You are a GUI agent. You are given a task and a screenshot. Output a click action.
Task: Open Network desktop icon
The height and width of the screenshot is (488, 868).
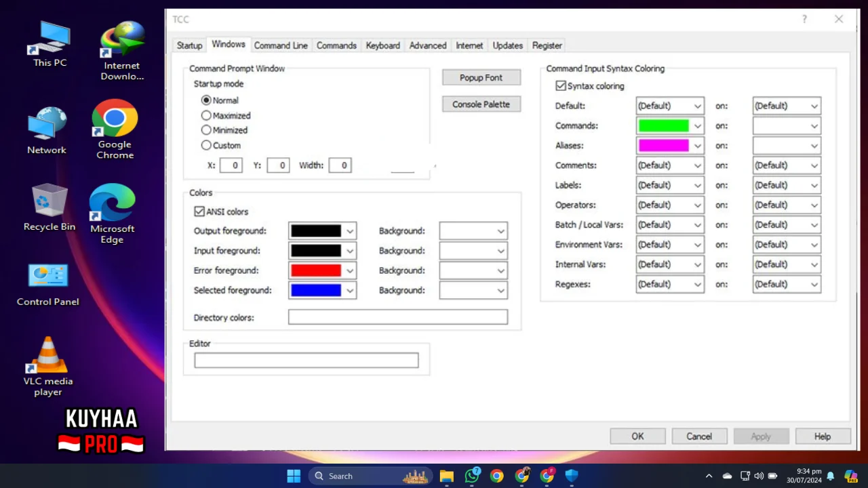click(x=47, y=130)
